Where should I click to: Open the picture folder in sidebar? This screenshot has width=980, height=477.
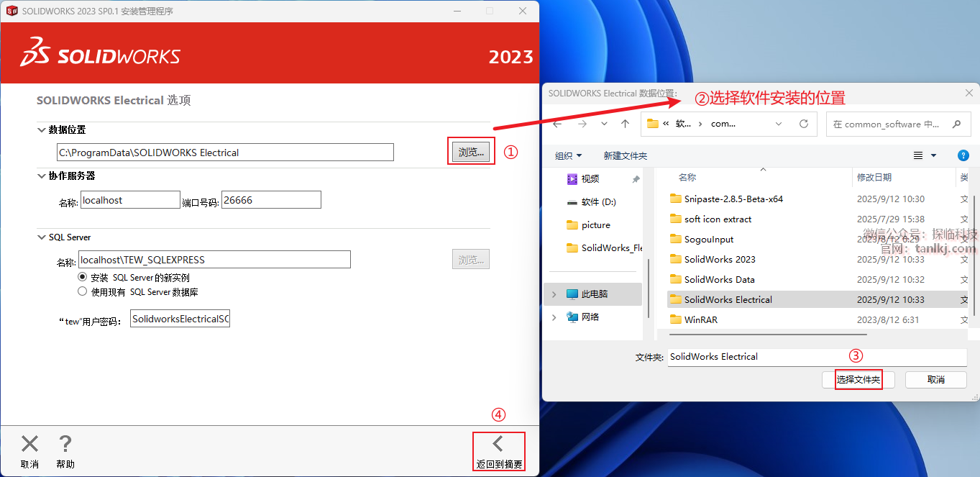[x=589, y=224]
